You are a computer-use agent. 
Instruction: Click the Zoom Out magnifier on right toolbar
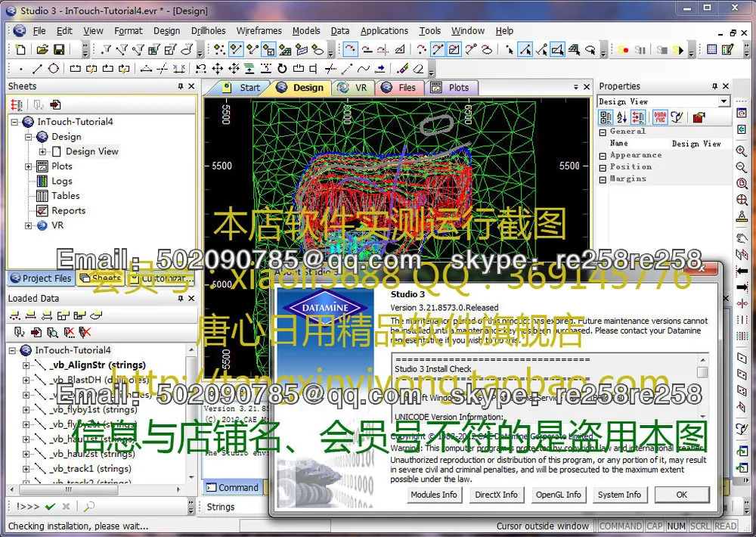click(742, 167)
